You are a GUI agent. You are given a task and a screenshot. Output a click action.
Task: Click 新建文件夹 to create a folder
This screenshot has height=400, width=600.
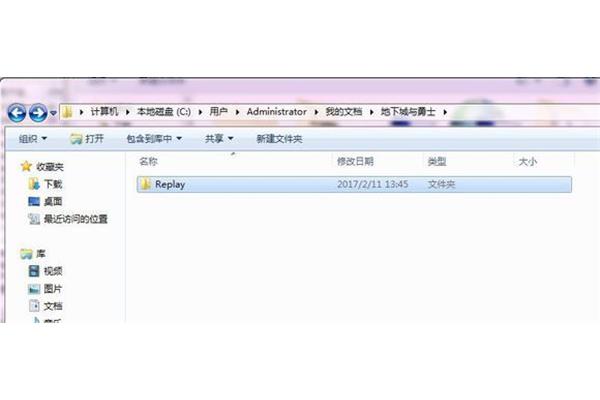(279, 139)
